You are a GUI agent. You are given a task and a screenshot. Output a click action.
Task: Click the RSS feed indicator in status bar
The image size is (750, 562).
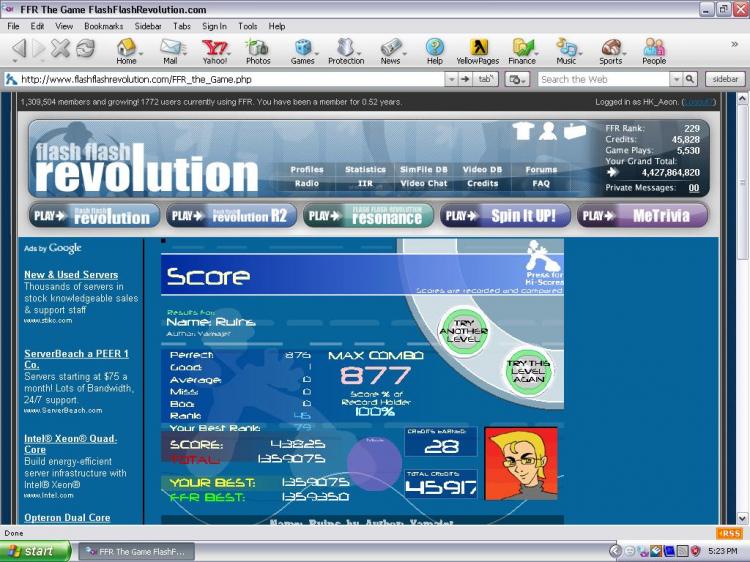729,533
